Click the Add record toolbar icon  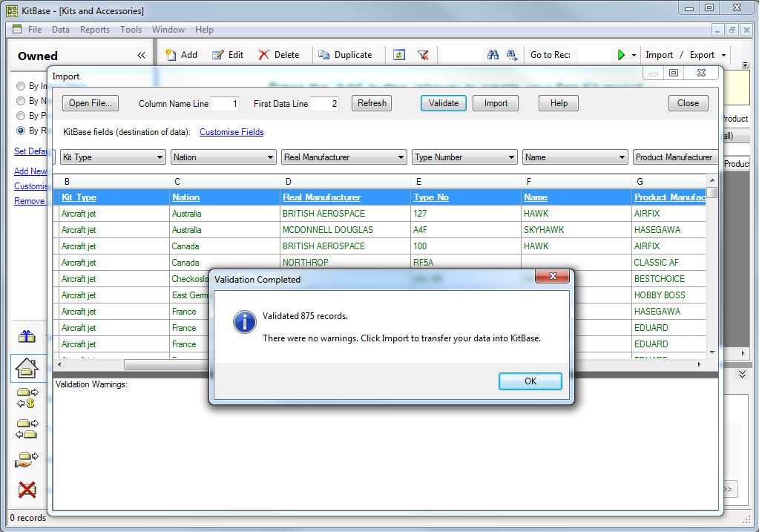tap(171, 55)
